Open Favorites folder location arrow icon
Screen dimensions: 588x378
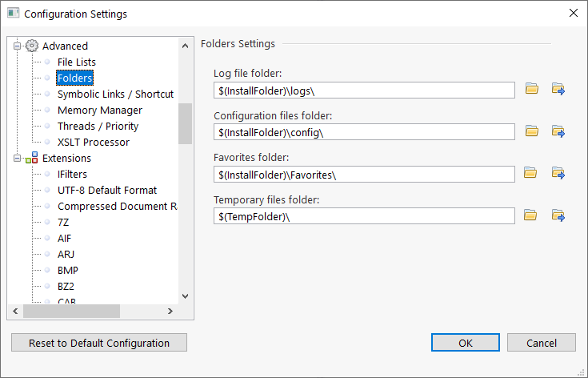[x=558, y=173]
